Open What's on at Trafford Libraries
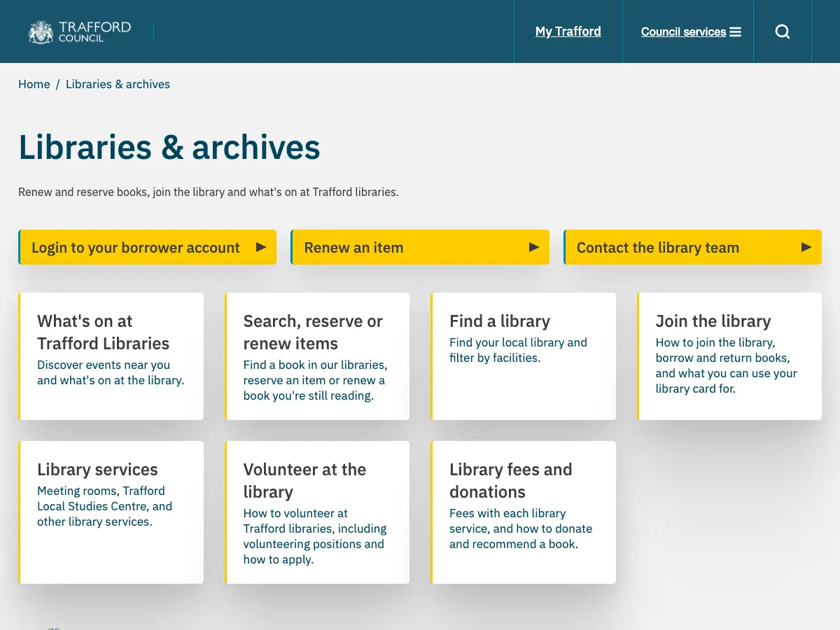Viewport: 840px width, 630px height. 111,356
